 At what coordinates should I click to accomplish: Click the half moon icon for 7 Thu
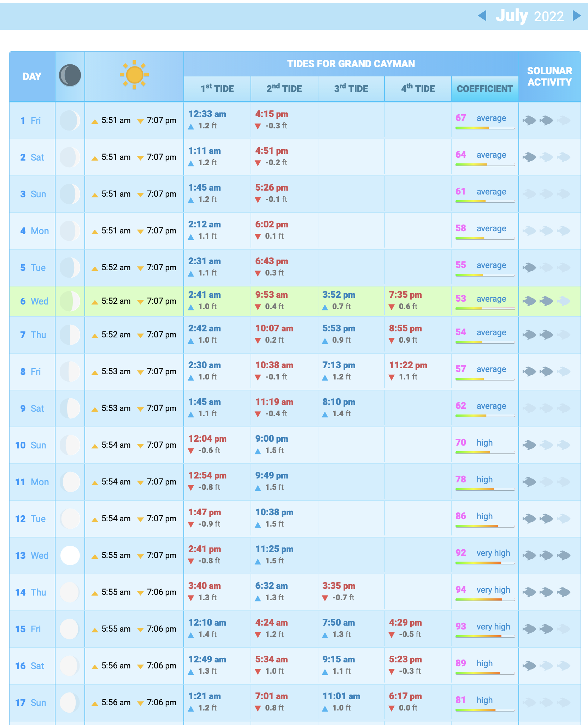[70, 335]
